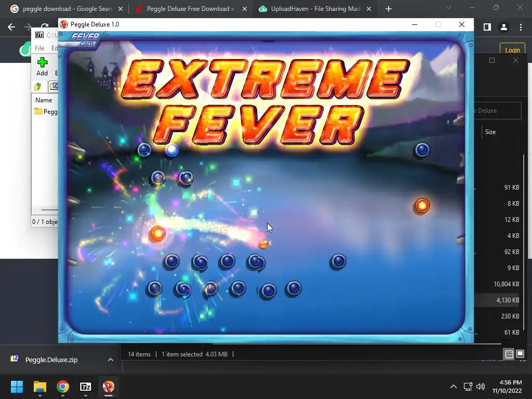Expand the Peggle.Deluxe.zip download options chevron
532x399 pixels.
coord(111,360)
